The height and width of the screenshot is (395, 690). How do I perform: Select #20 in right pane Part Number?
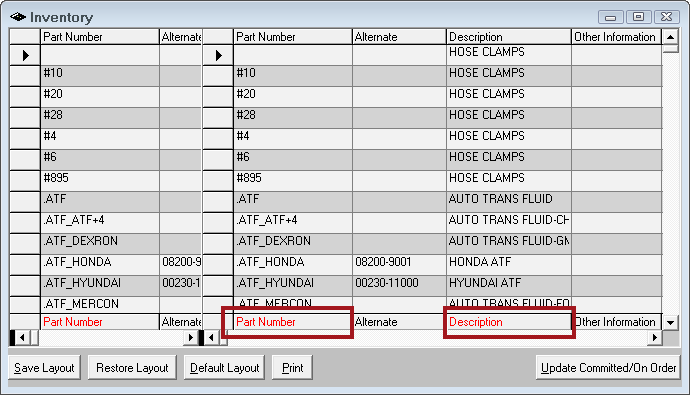293,97
